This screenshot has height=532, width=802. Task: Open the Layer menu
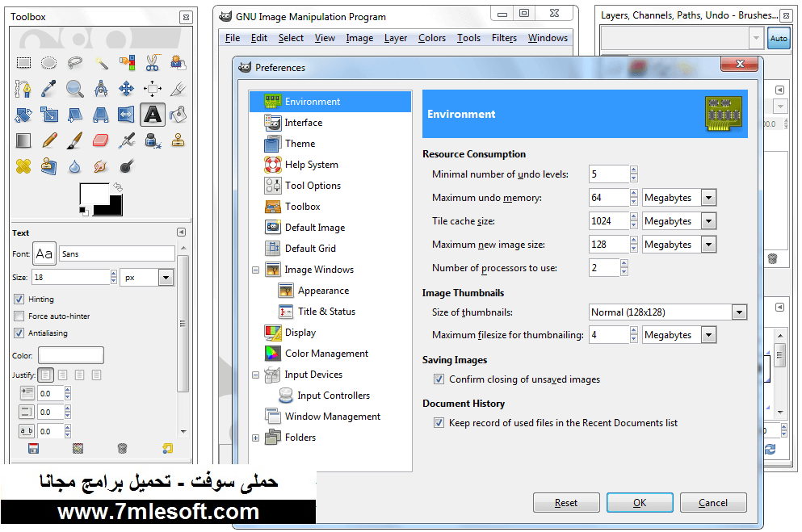pos(396,38)
